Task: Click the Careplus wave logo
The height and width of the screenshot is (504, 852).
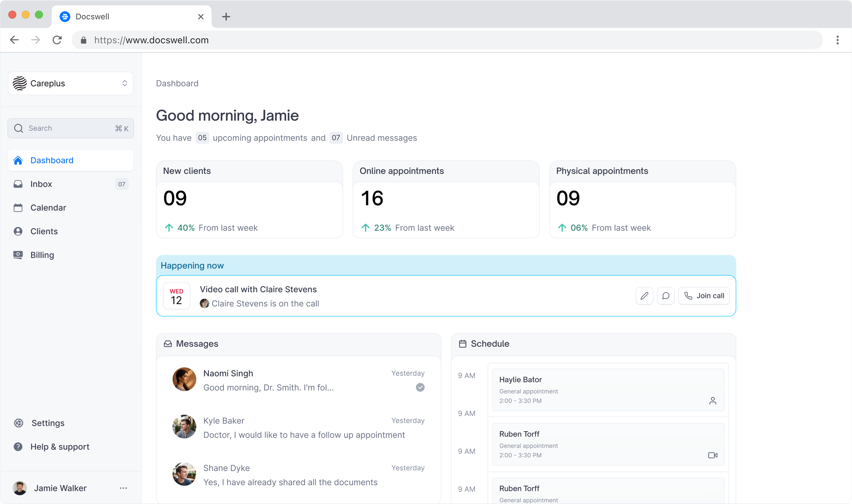Action: click(20, 83)
